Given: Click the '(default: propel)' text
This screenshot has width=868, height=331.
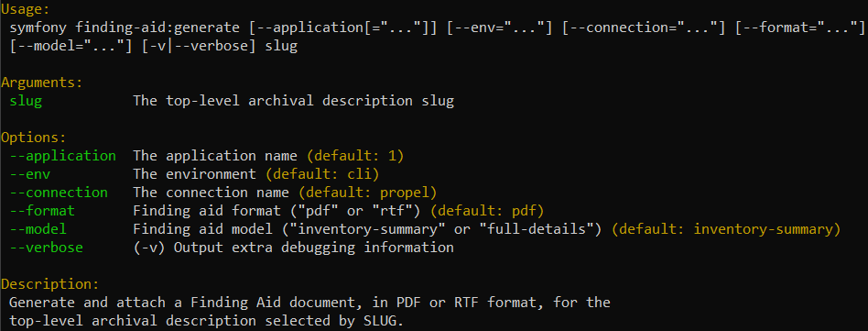Looking at the screenshot, I should (367, 193).
